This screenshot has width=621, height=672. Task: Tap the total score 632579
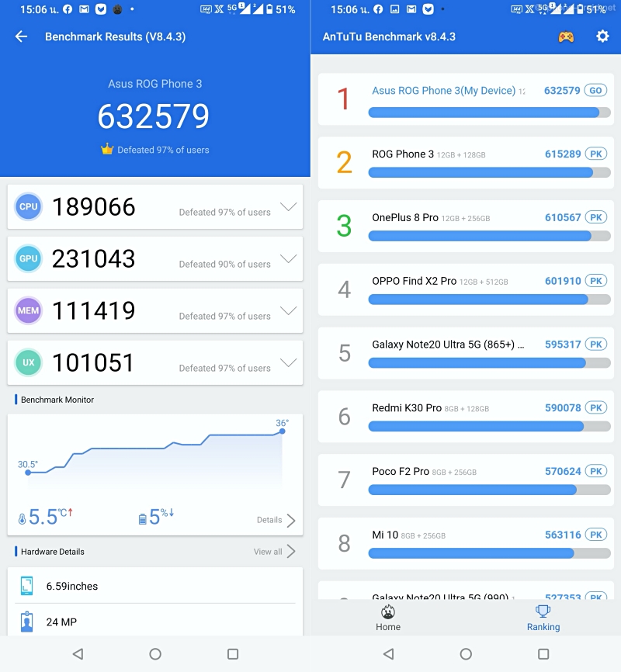tap(154, 116)
